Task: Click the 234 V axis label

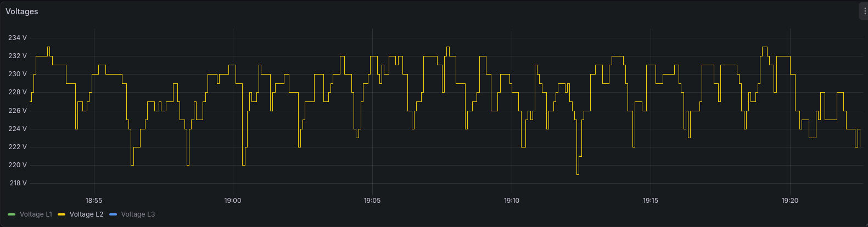Action: (18, 38)
